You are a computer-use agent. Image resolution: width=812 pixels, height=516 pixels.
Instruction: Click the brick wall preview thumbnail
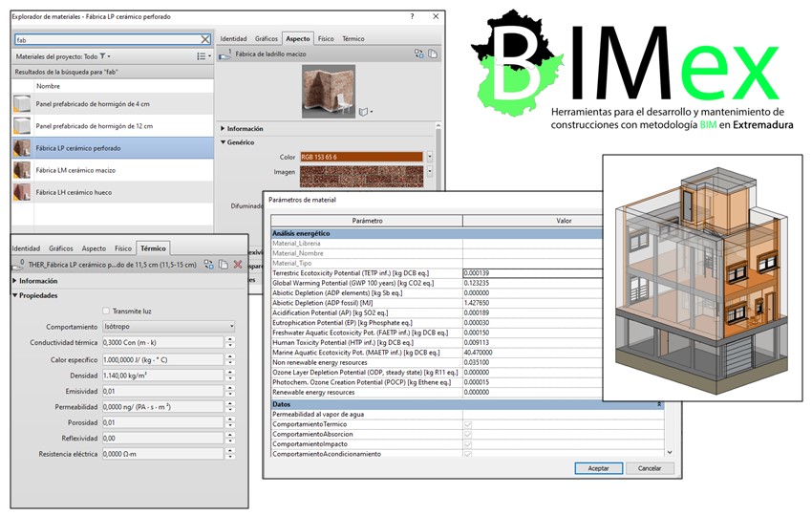click(329, 91)
